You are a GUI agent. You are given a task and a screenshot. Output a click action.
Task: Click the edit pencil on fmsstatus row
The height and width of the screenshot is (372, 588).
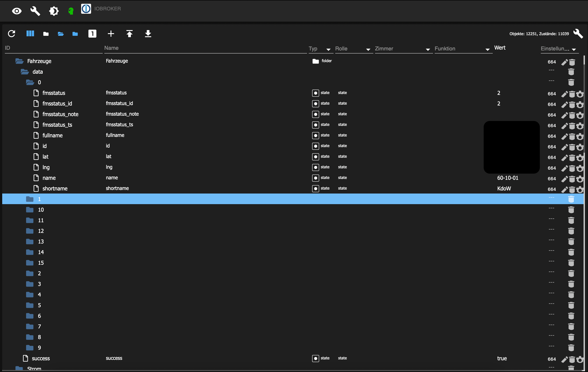point(564,94)
